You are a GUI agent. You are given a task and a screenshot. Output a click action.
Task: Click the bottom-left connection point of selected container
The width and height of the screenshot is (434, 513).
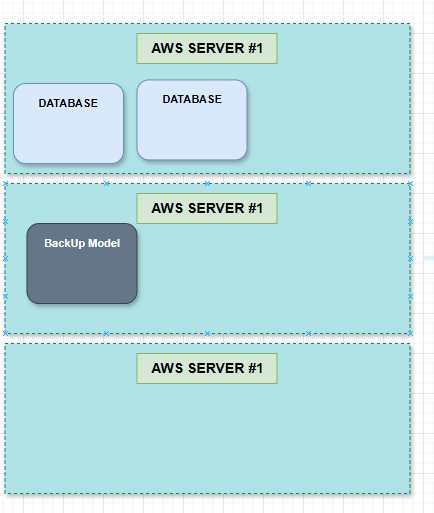coord(5,333)
